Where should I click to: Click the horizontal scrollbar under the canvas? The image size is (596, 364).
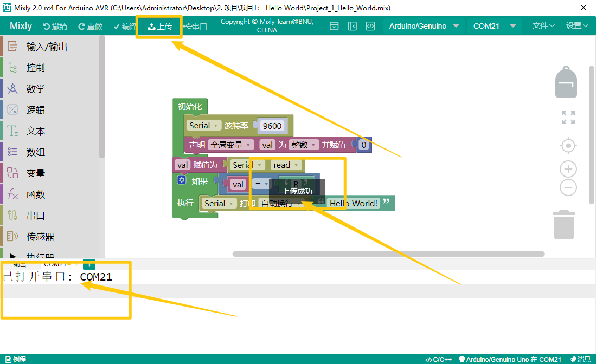point(388,254)
